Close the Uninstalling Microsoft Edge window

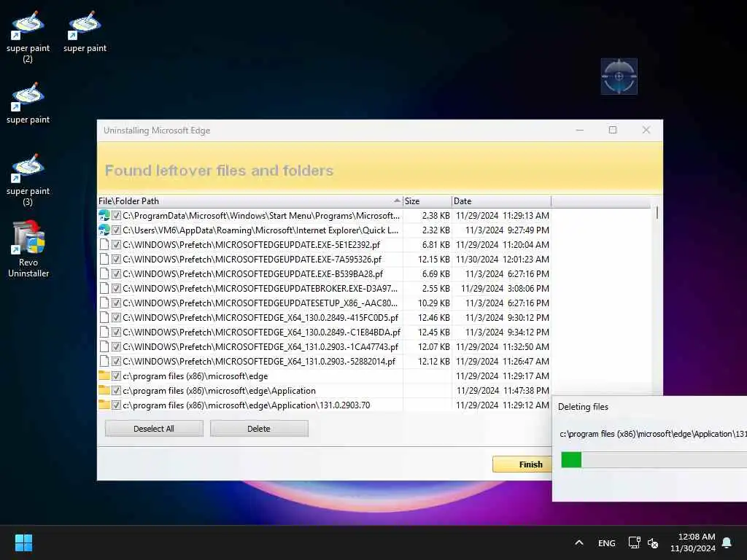(646, 130)
